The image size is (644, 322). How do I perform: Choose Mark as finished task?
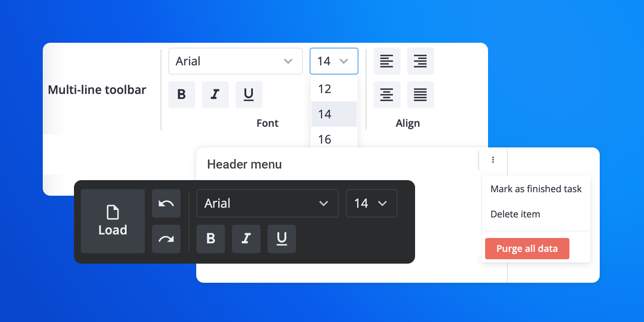pos(536,189)
